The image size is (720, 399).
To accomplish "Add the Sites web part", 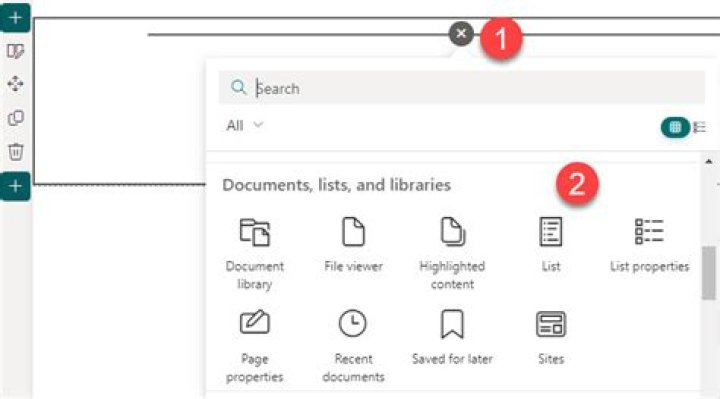I will coord(551,337).
